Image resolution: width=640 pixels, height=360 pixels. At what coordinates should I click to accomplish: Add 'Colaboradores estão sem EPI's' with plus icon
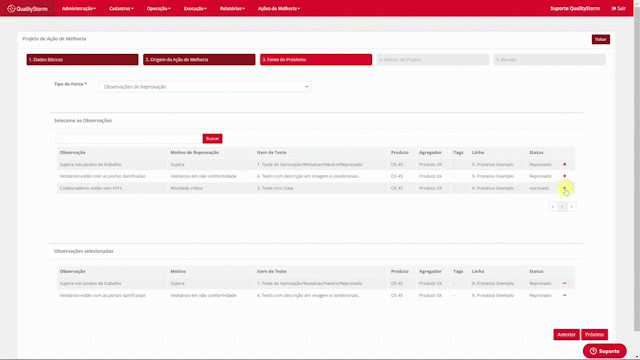point(564,188)
